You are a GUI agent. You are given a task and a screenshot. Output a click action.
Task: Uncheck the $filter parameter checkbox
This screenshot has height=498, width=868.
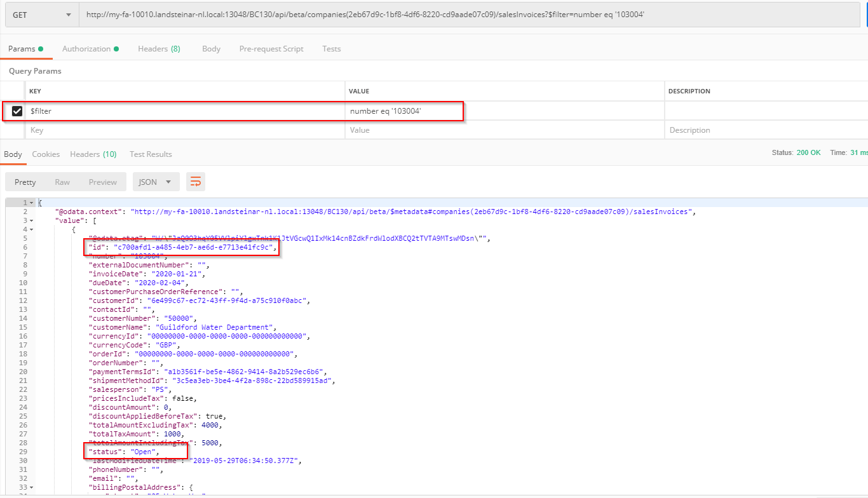click(x=17, y=111)
